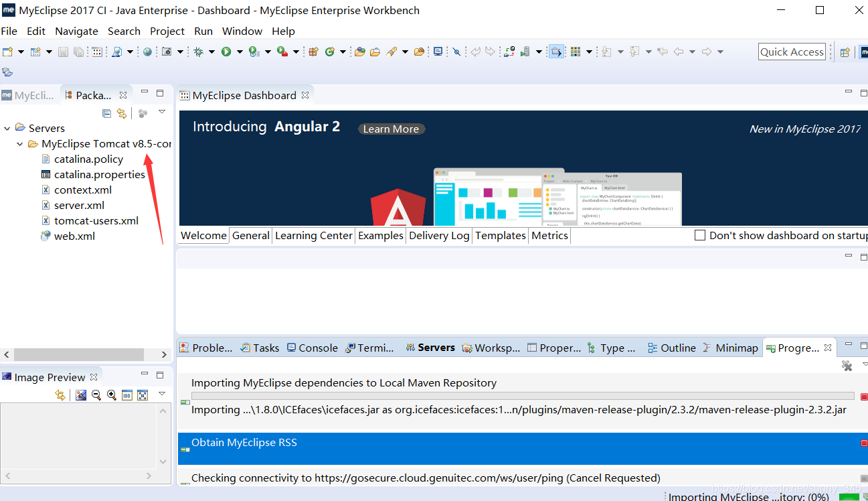Select catalina.properties file
The width and height of the screenshot is (868, 501).
click(x=100, y=174)
